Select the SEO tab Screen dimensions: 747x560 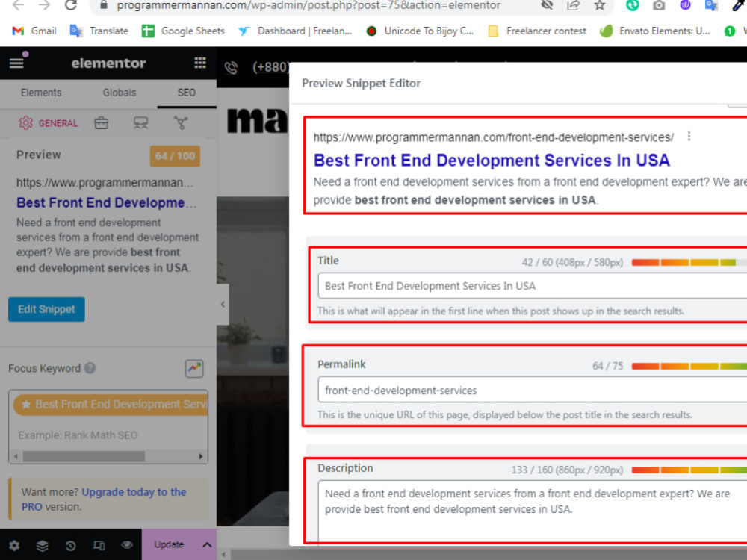(x=186, y=93)
